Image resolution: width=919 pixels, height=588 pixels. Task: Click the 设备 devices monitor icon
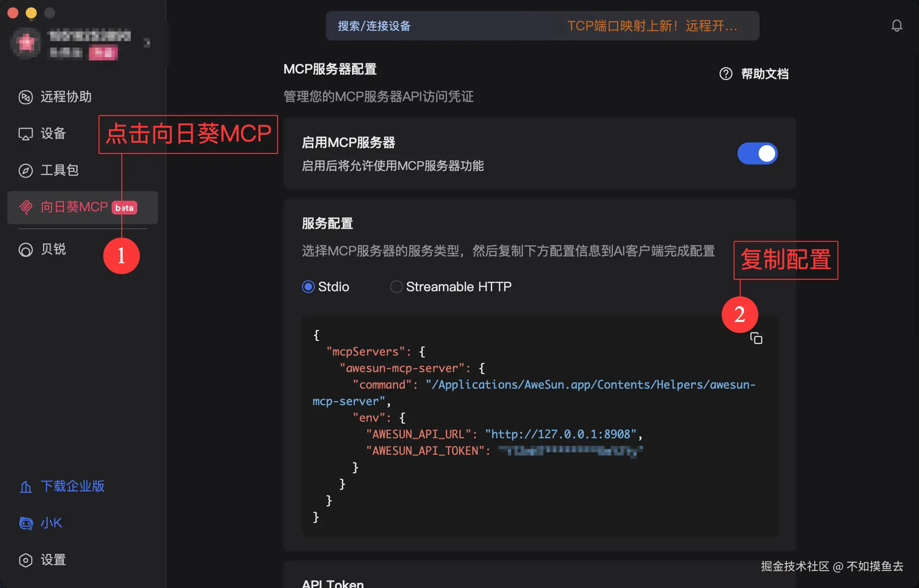(x=26, y=134)
